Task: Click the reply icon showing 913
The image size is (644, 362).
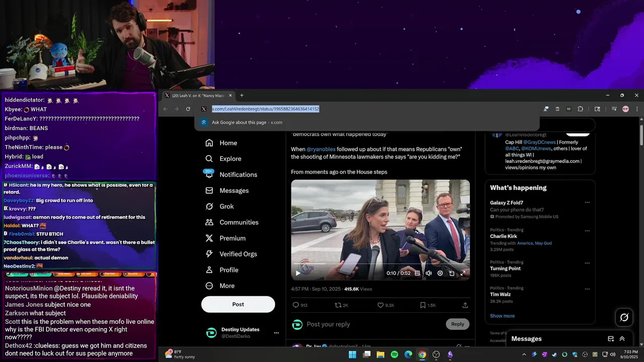Action: (300, 305)
